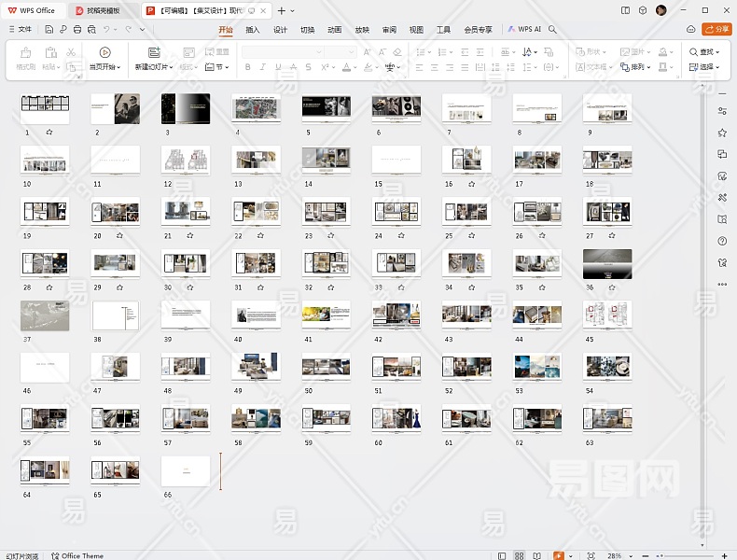Click the WPS AI button
Viewport: 737px width, 560px height.
click(x=524, y=30)
